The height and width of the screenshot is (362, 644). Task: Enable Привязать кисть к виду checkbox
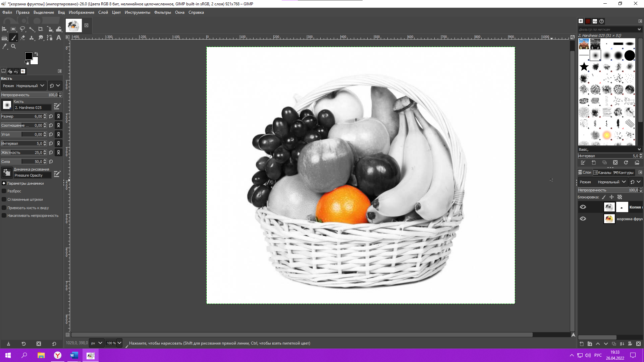[4, 208]
